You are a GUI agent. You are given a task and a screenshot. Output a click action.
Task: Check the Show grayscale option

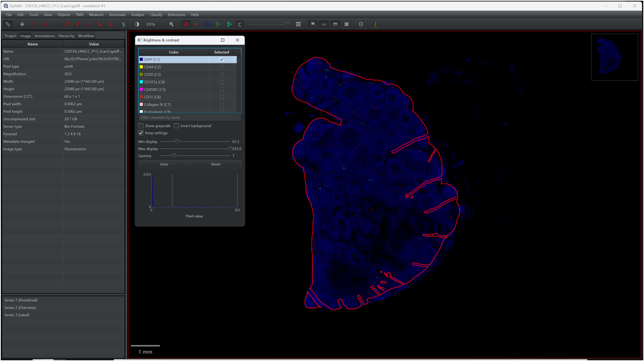141,126
